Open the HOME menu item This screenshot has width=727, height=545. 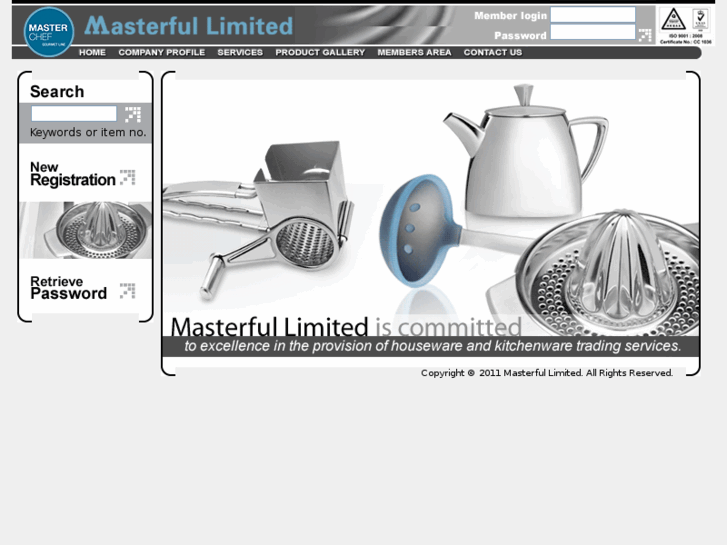92,52
